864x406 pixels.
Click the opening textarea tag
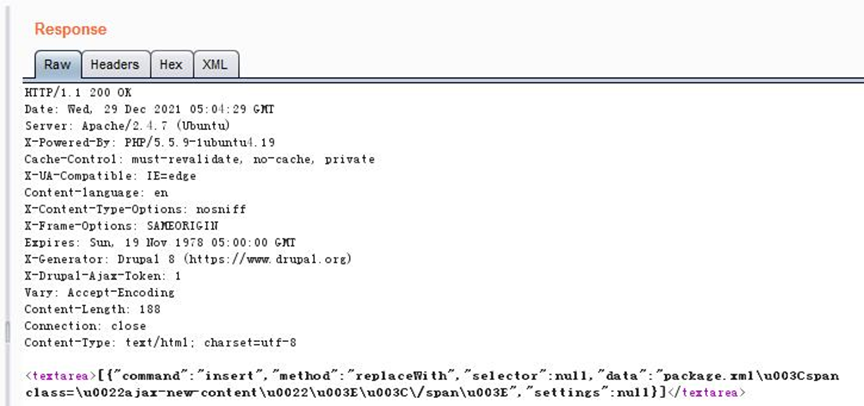pyautogui.click(x=61, y=376)
